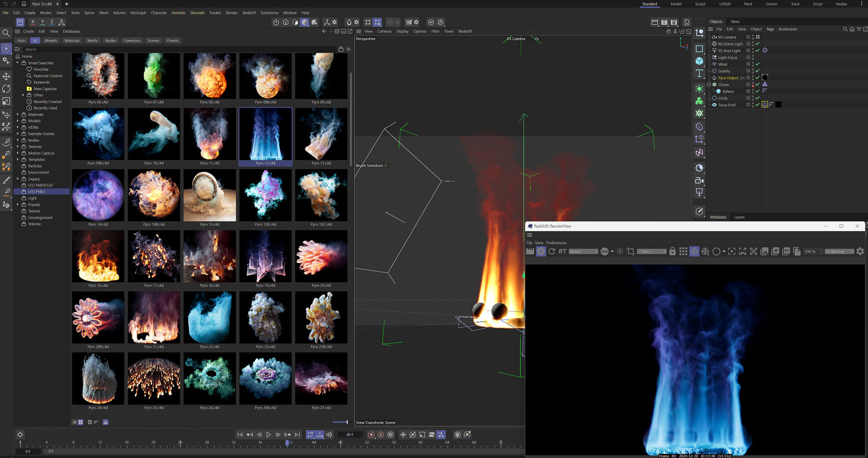This screenshot has height=458, width=868.
Task: Search icon in Object Manager
Action: click(x=845, y=29)
